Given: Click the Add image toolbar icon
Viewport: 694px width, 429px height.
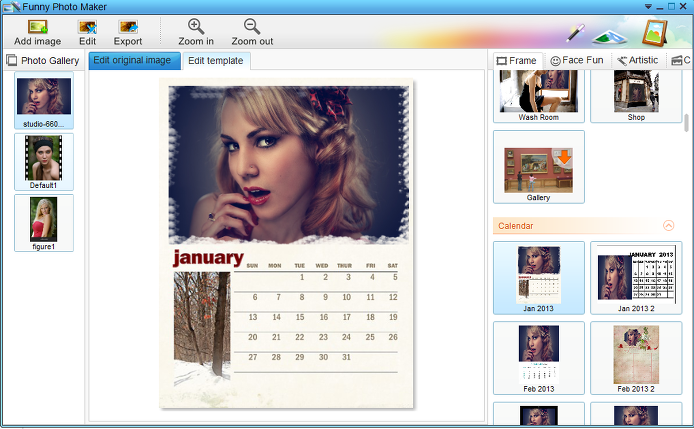Looking at the screenshot, I should (38, 27).
